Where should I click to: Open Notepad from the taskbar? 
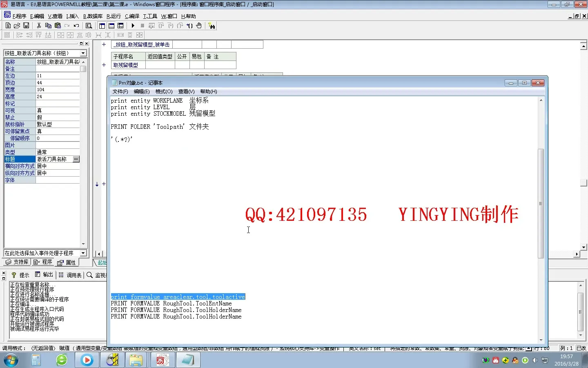187,360
